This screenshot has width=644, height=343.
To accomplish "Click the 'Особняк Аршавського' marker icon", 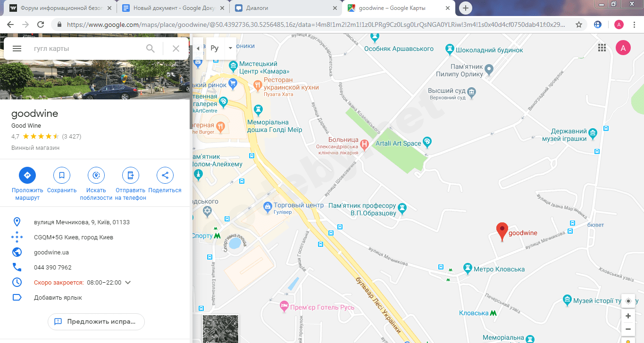I will [x=375, y=36].
